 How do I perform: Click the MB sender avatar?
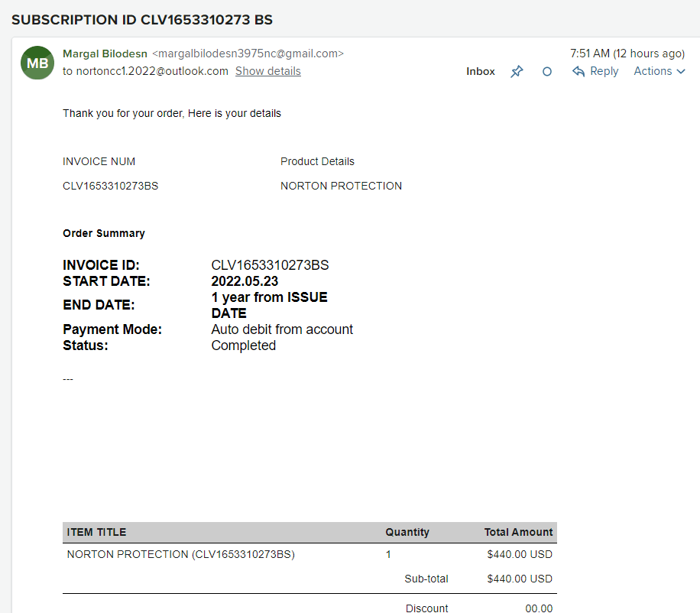click(x=37, y=63)
